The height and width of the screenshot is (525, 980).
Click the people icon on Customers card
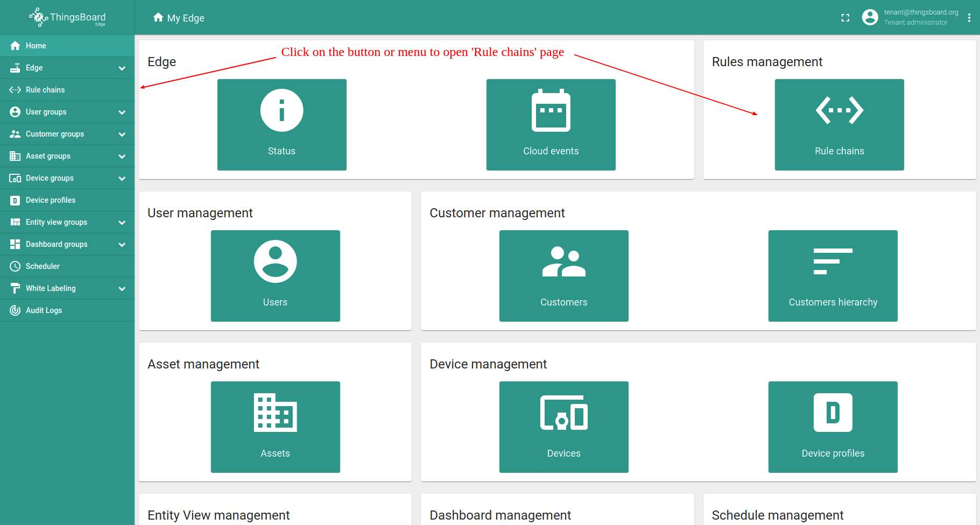[563, 262]
